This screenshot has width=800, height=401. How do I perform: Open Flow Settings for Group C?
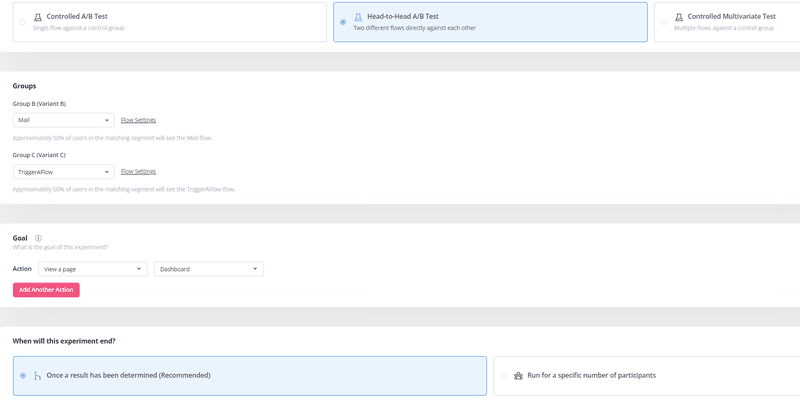click(x=138, y=172)
